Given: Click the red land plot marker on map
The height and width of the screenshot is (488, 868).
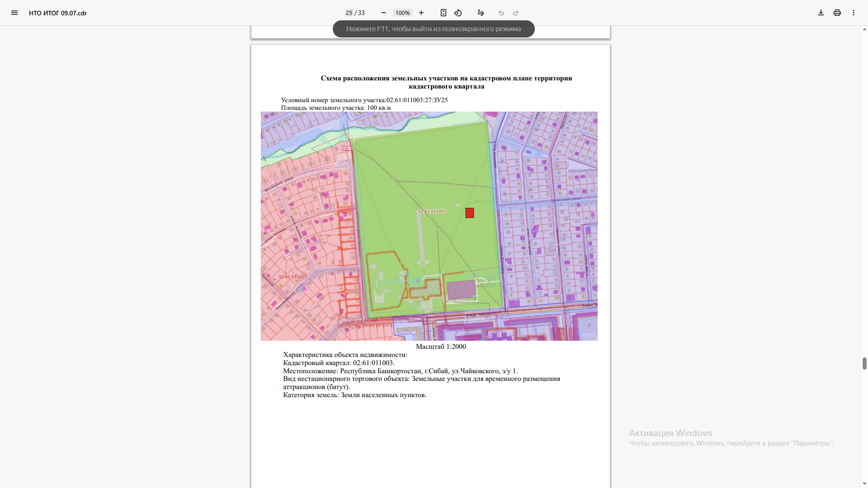Looking at the screenshot, I should tap(470, 213).
